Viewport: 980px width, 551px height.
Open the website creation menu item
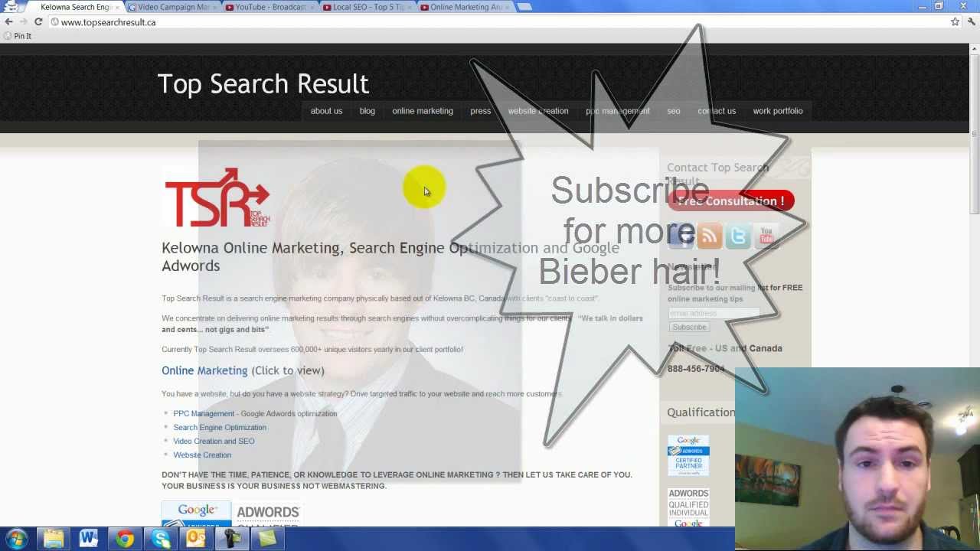[x=538, y=111]
